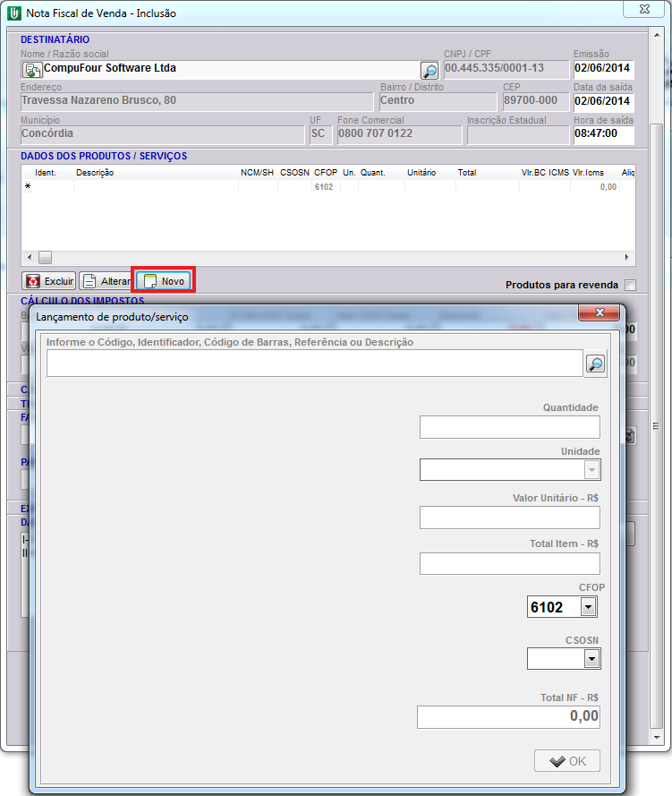The image size is (672, 796).
Task: Select the Valor Unitário - R$ field
Action: 509,518
